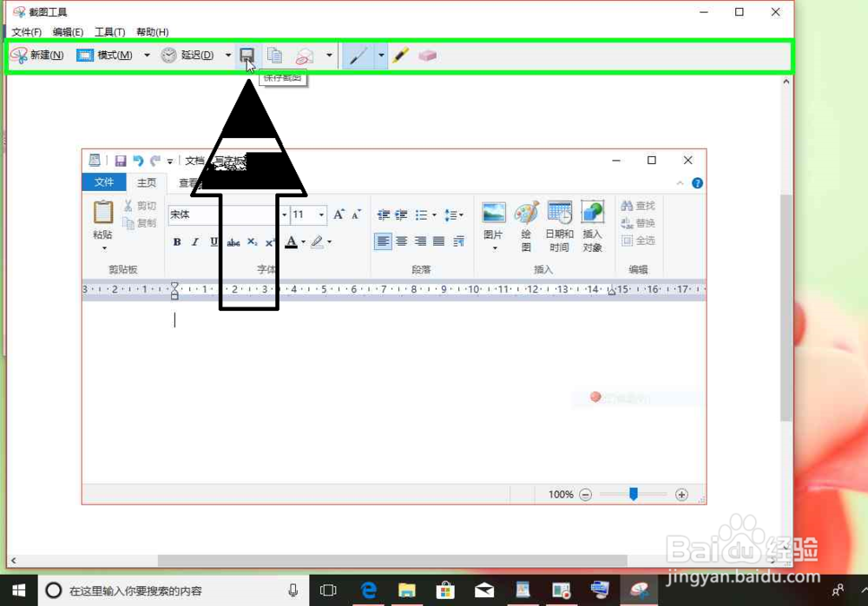Click 新建(N) to start a new snip
This screenshot has width=868, height=606.
click(37, 55)
